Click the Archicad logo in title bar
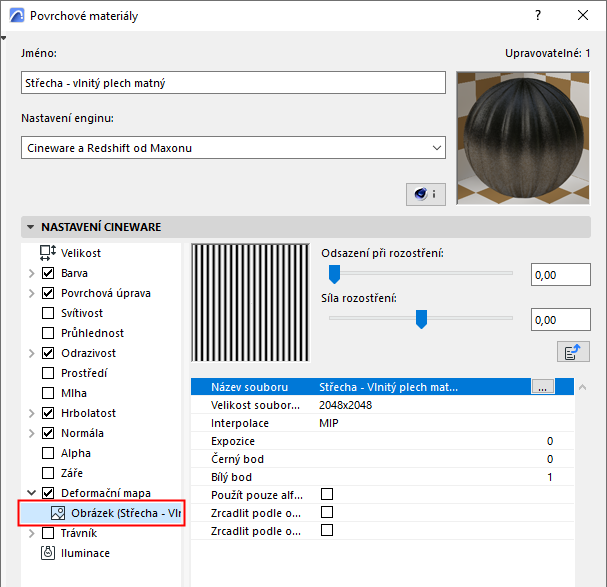Image resolution: width=607 pixels, height=587 pixels. point(17,16)
